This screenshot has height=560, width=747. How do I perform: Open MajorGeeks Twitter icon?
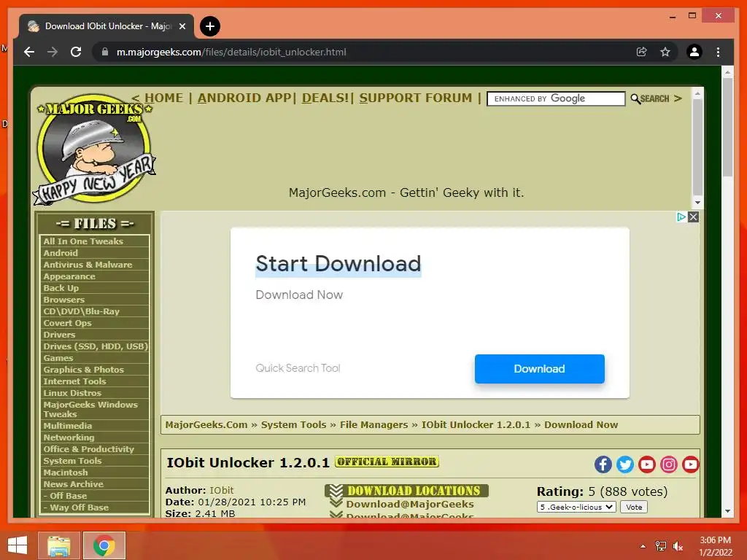click(x=625, y=464)
